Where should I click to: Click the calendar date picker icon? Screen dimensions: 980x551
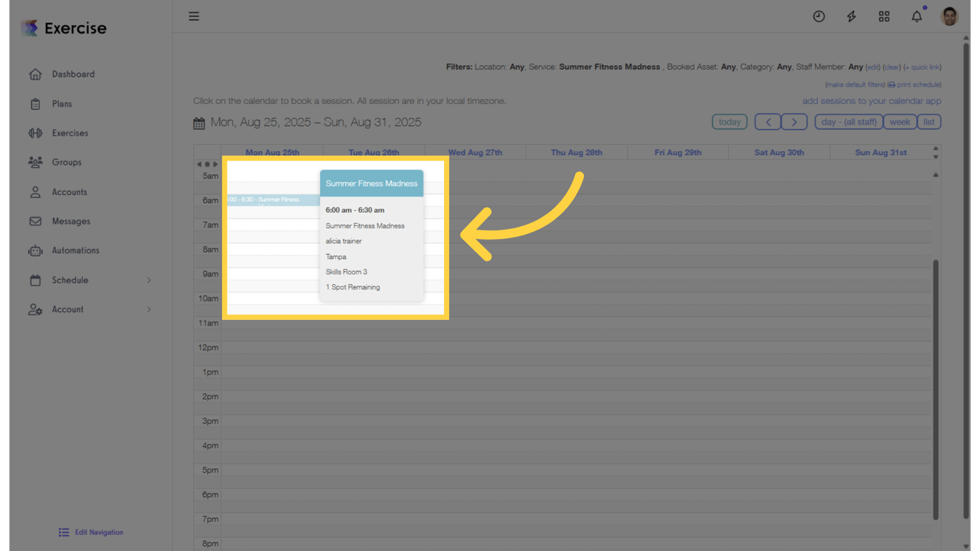point(199,123)
